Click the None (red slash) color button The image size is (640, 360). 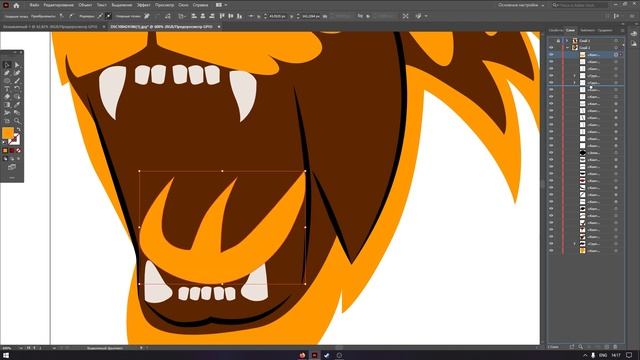click(x=18, y=151)
